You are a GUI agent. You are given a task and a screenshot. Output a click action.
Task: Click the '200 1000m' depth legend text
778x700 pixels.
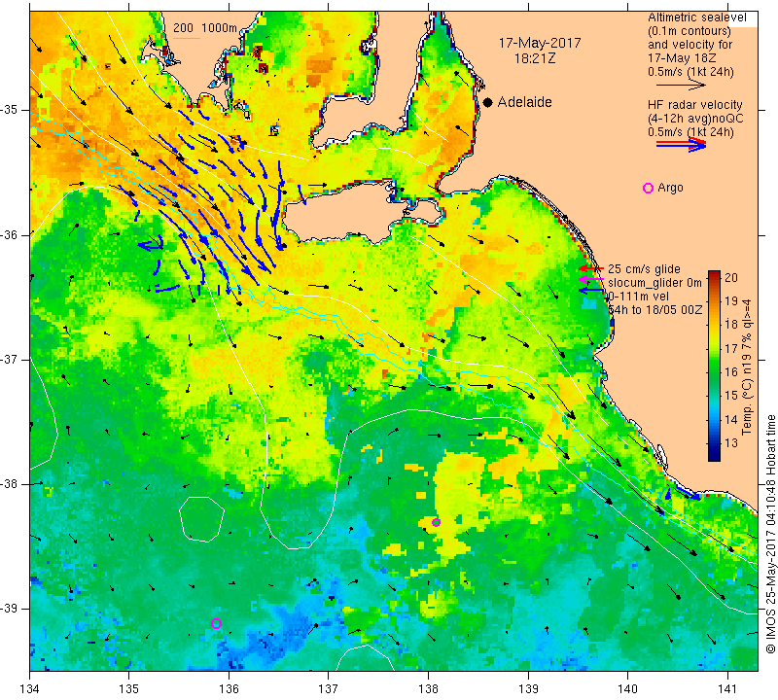205,28
